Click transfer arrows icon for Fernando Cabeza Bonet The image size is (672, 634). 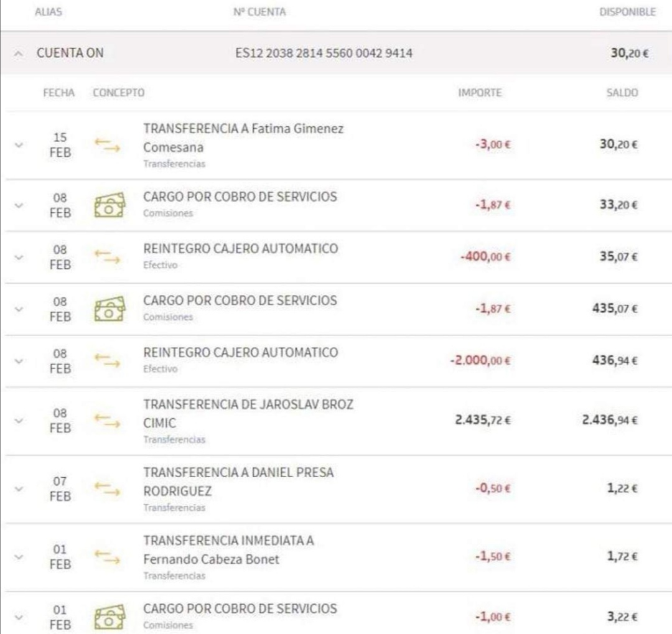coord(106,557)
